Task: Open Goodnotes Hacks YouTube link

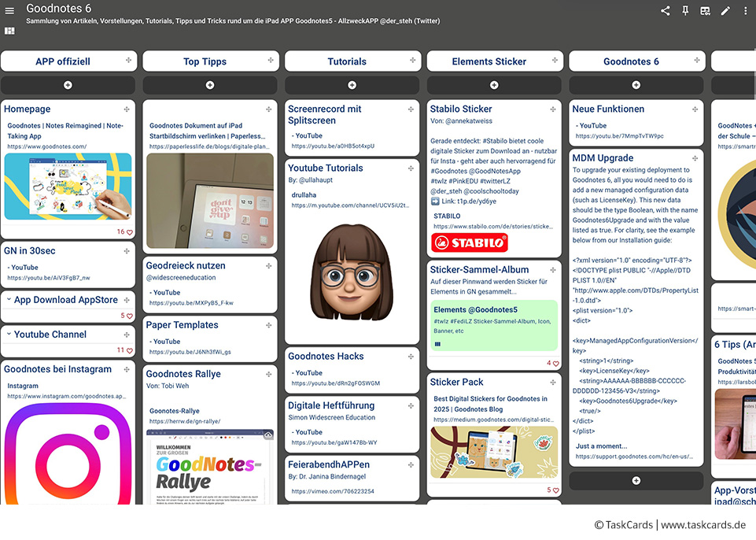Action: (x=336, y=383)
